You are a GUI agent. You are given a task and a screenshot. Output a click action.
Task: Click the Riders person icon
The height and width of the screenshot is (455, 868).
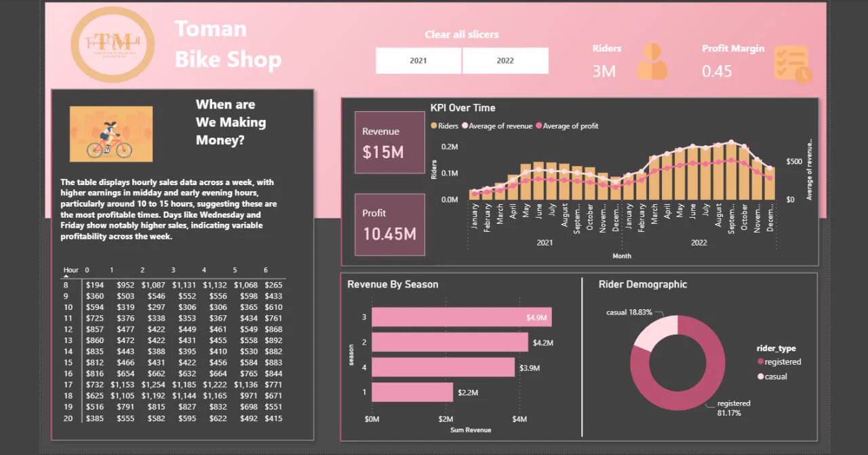coord(652,62)
